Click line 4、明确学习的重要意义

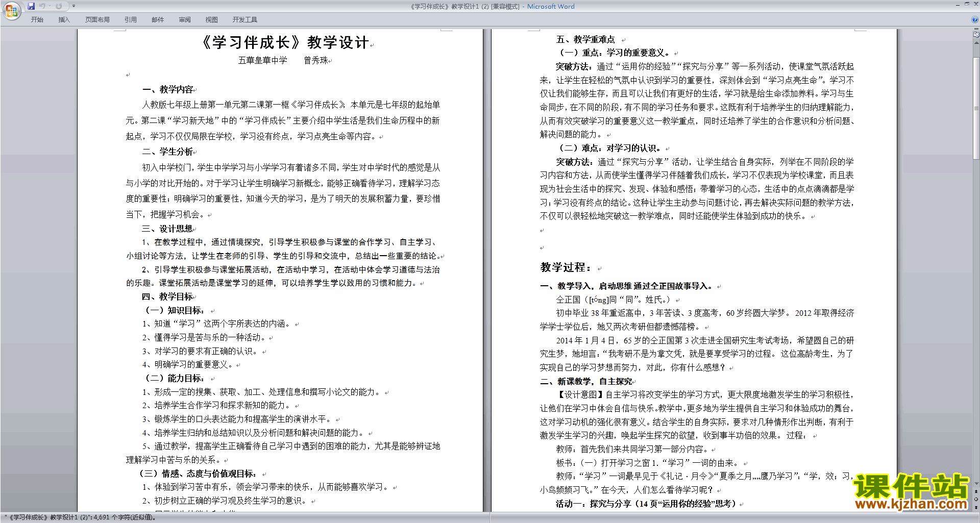188,364
